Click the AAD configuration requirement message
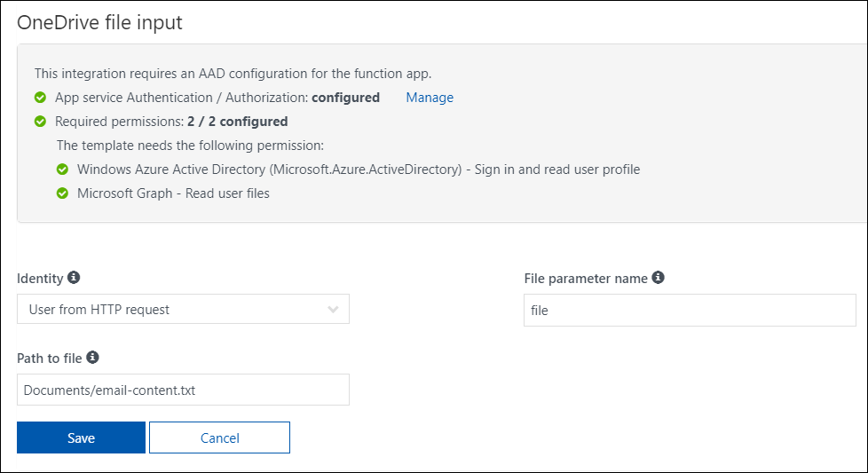The height and width of the screenshot is (473, 868). (x=233, y=74)
